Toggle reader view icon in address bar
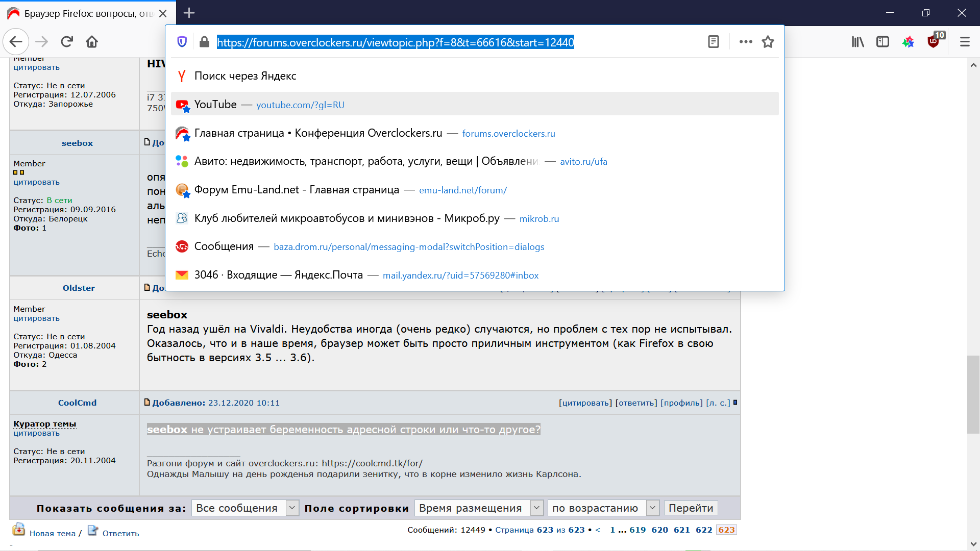Screen dimensions: 980x551 (713, 42)
